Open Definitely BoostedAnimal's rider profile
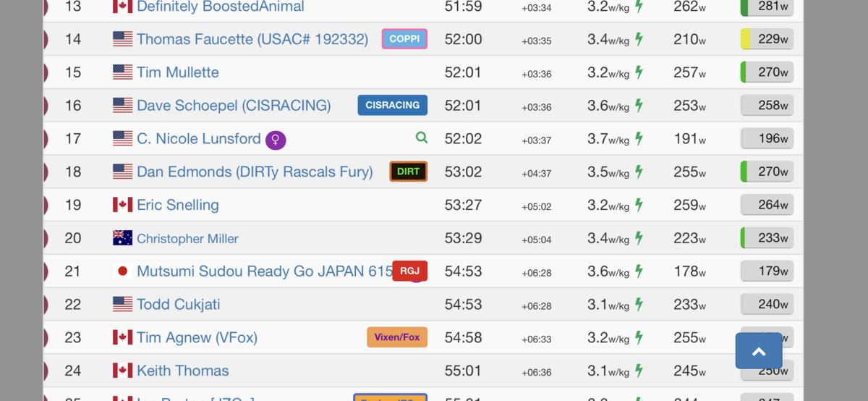Image resolution: width=868 pixels, height=401 pixels. click(x=221, y=7)
